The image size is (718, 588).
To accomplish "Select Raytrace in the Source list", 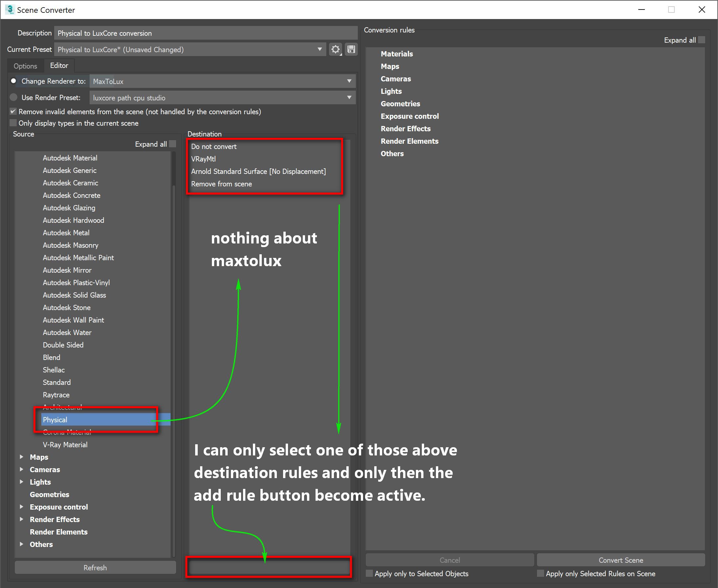I will tap(56, 395).
